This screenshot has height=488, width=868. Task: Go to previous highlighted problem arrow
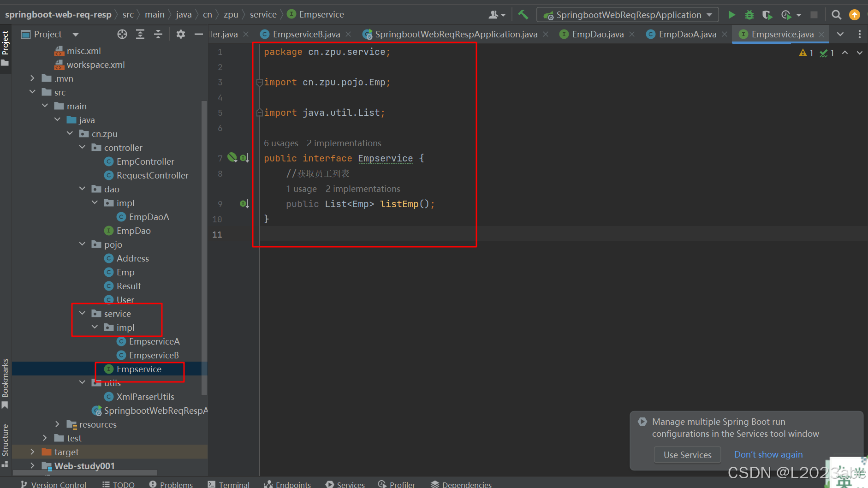(845, 53)
